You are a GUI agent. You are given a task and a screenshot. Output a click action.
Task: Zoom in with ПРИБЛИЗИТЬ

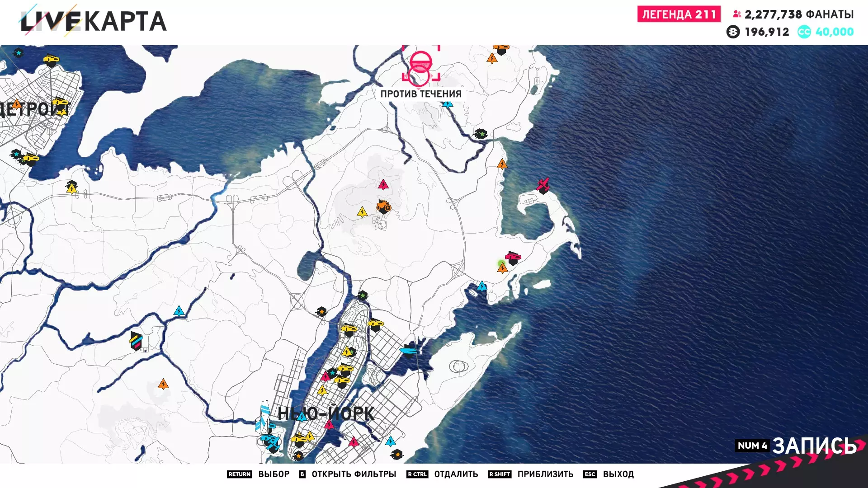click(545, 474)
